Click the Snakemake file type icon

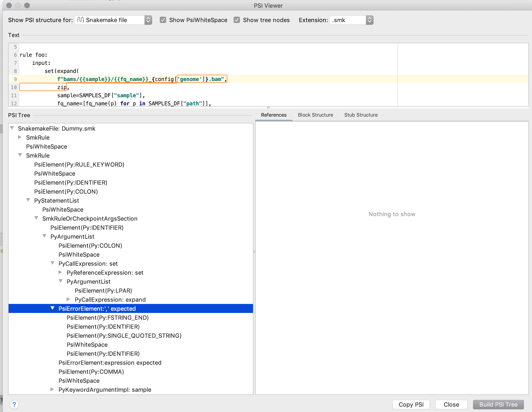pyautogui.click(x=80, y=20)
